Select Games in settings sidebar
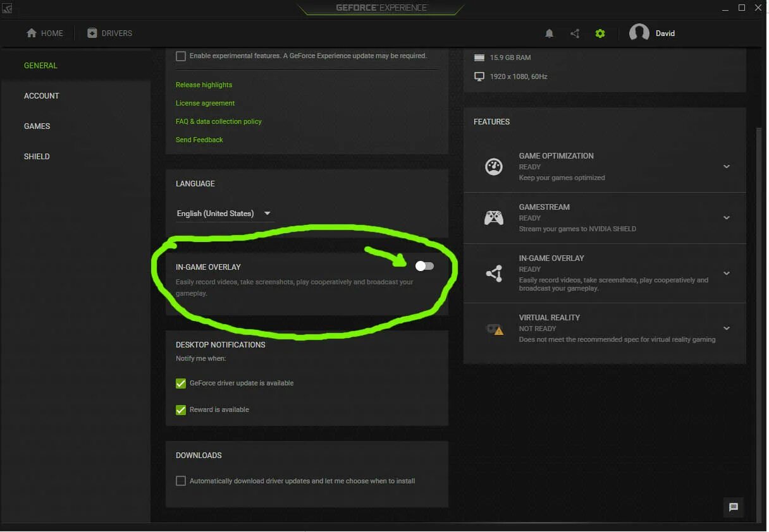Screen dimensions: 769x532 (37, 126)
